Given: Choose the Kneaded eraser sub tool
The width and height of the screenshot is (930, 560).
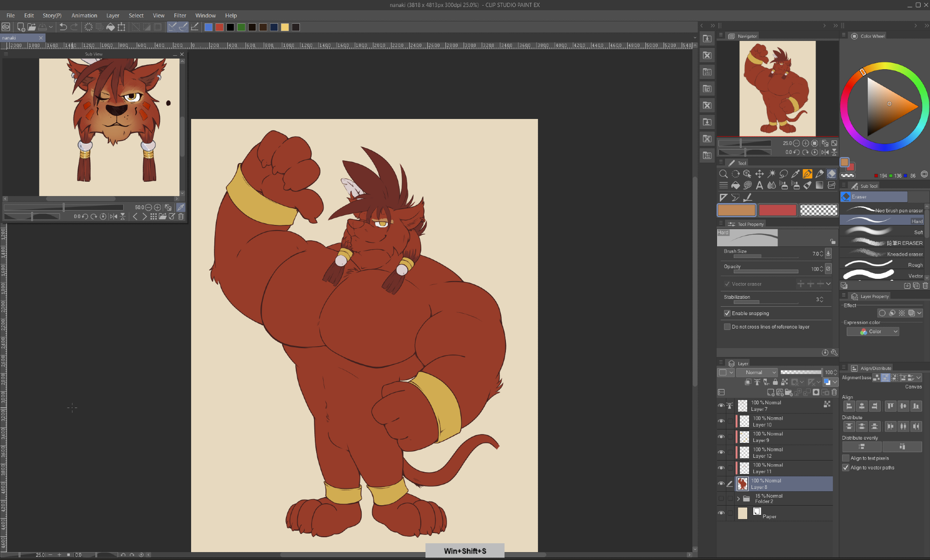Looking at the screenshot, I should tap(883, 254).
